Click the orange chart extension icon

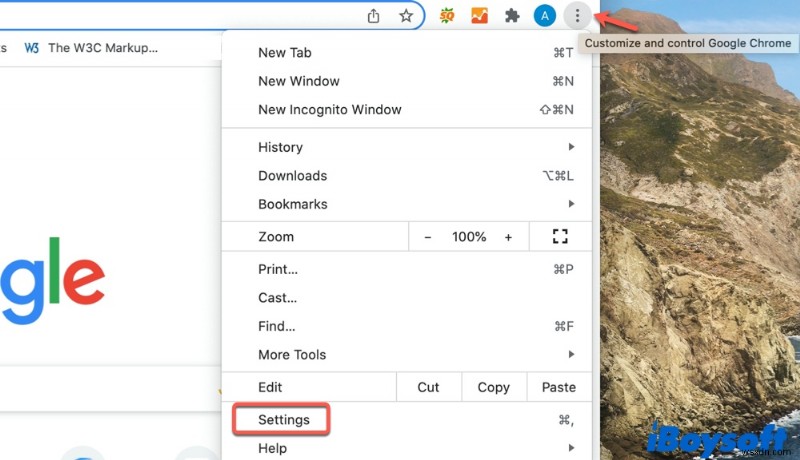pyautogui.click(x=480, y=16)
